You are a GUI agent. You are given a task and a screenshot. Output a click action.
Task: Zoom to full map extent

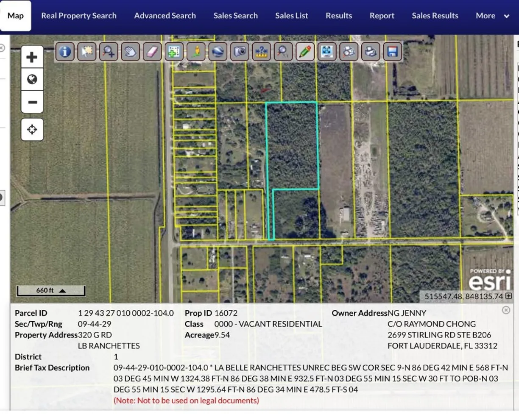tap(326, 52)
